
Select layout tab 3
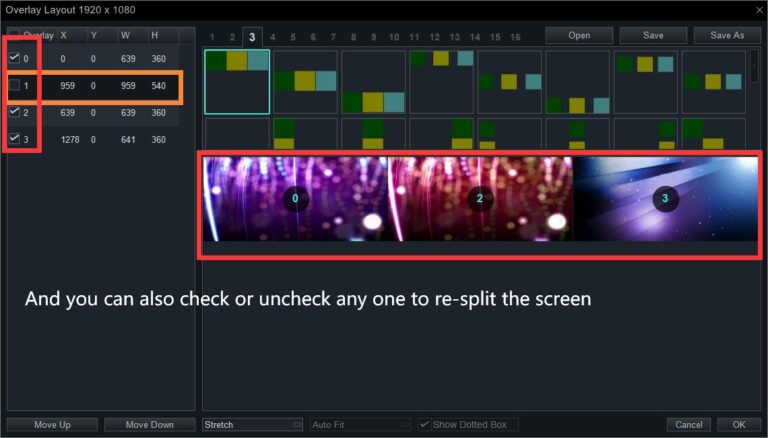[252, 37]
